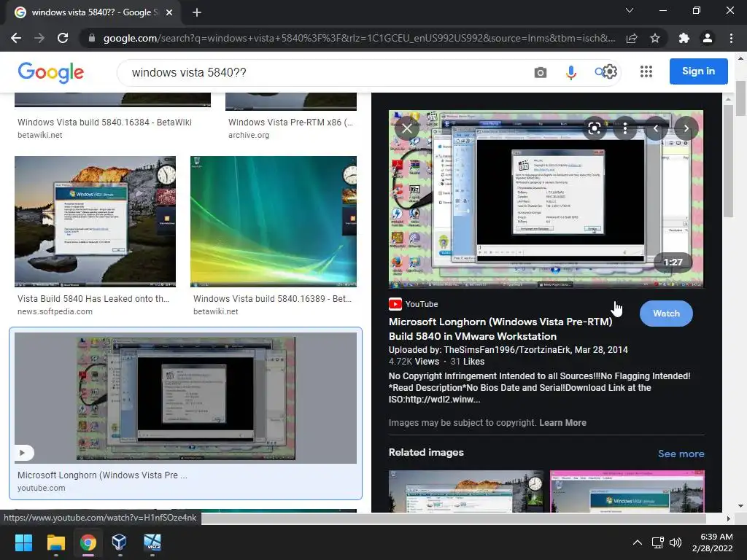Viewport: 747px width, 560px height.
Task: Open the tab search chevron in the title bar
Action: [x=630, y=10]
